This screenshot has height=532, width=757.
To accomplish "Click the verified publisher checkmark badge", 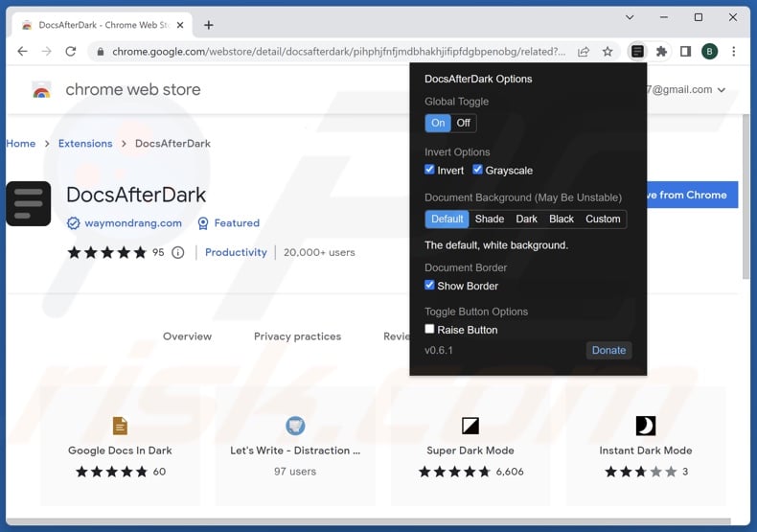I will 74,223.
